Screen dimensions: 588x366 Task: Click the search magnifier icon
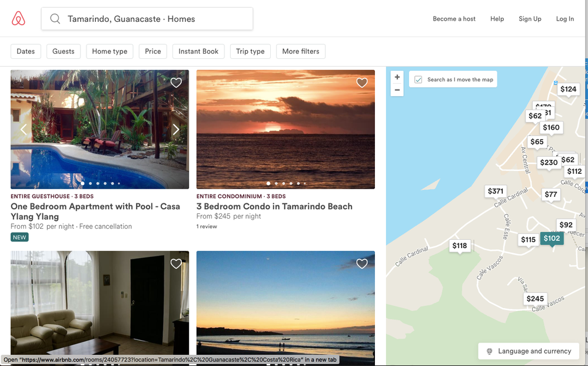click(55, 19)
